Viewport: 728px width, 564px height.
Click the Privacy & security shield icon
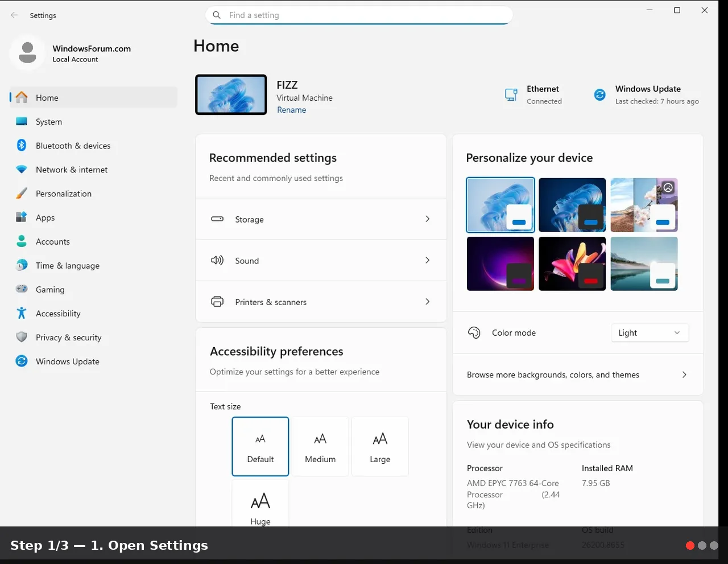pos(22,337)
